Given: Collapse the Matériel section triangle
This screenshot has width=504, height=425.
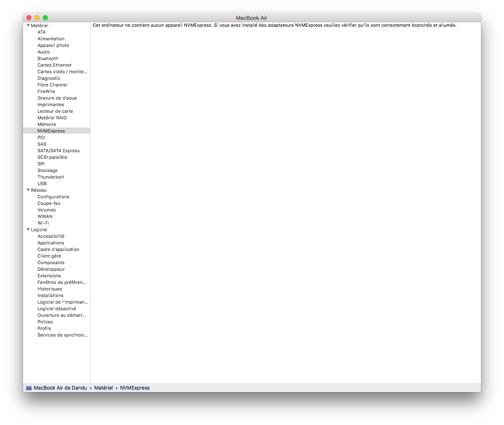Looking at the screenshot, I should coord(28,26).
